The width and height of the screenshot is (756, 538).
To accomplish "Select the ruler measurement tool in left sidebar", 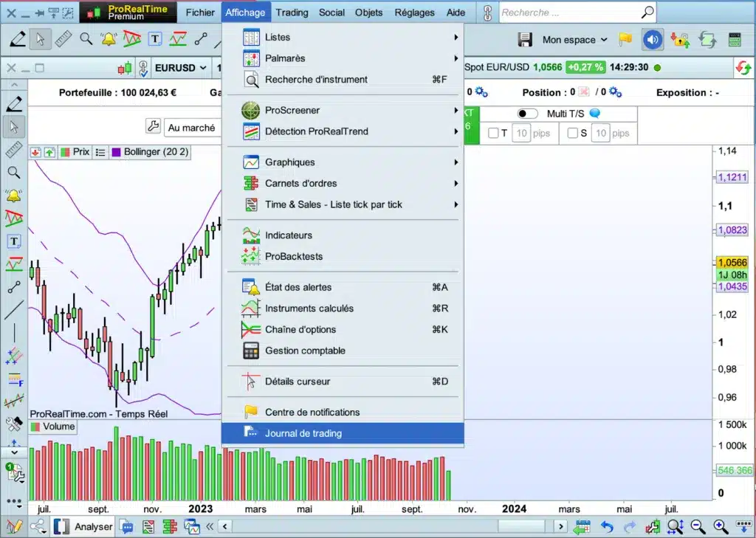I will [x=13, y=150].
